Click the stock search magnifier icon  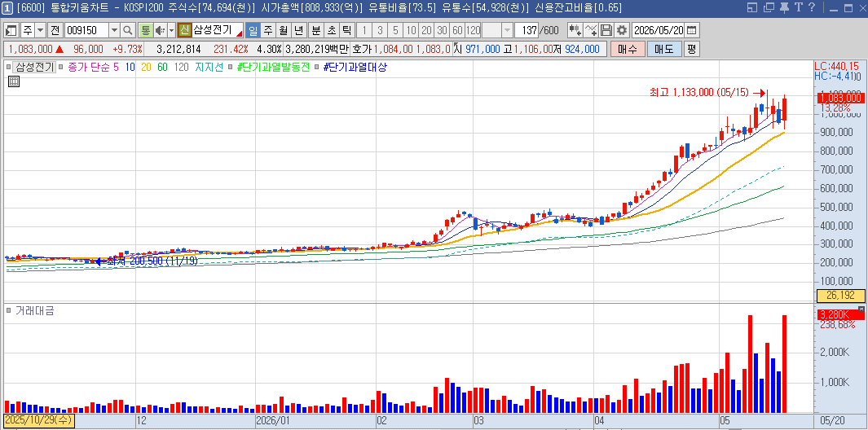click(128, 30)
